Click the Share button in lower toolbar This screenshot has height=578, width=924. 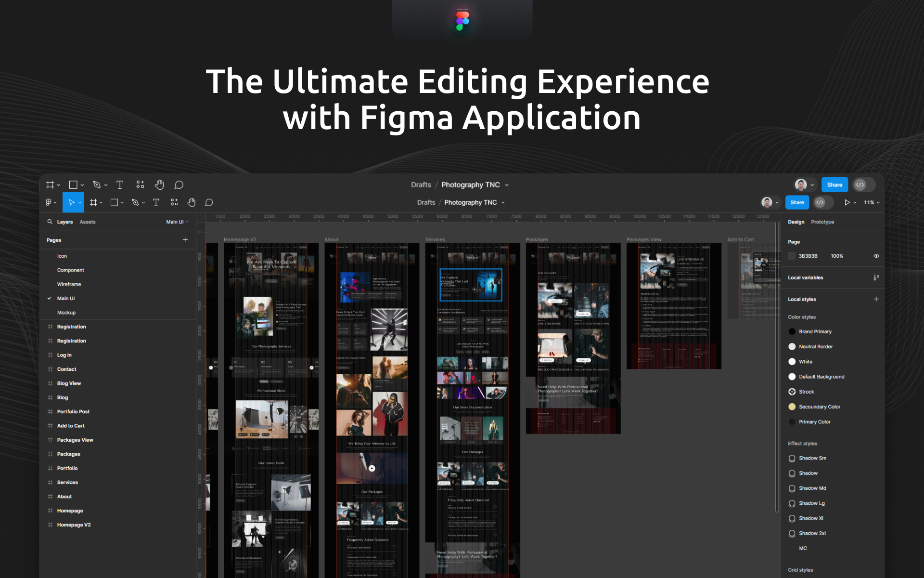(x=797, y=202)
